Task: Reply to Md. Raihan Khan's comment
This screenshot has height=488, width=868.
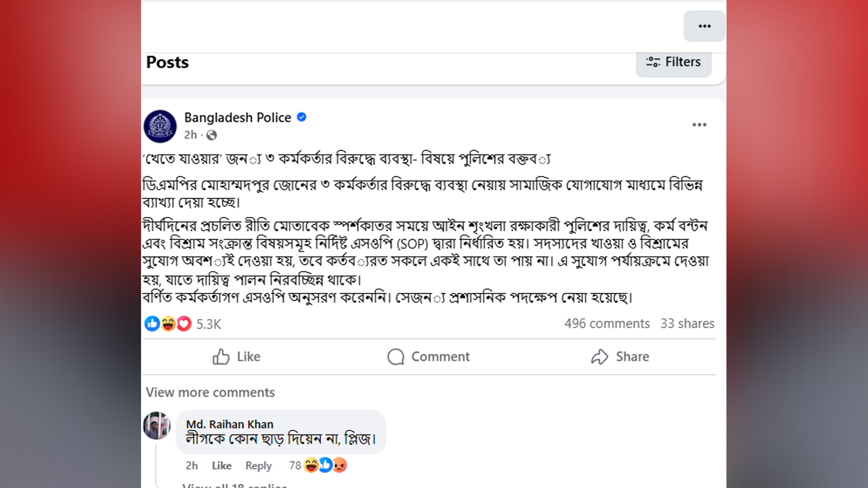Action: (259, 465)
